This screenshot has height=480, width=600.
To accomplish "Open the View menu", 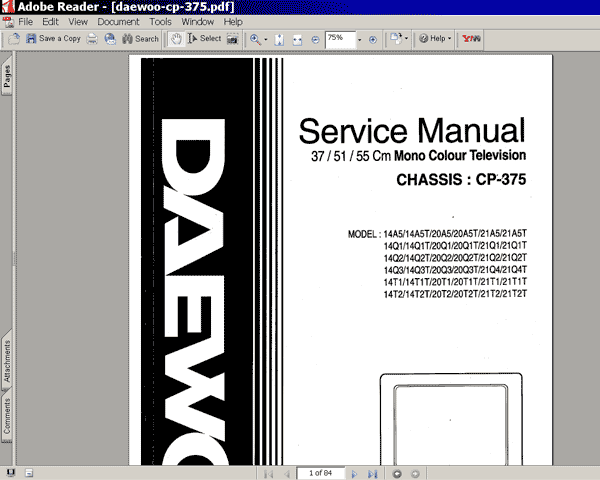I will 78,22.
